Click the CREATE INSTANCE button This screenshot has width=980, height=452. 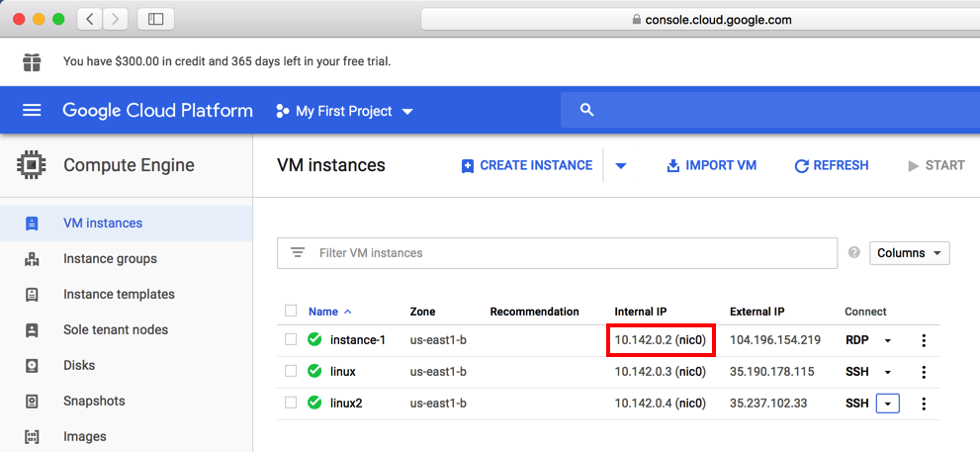click(527, 166)
